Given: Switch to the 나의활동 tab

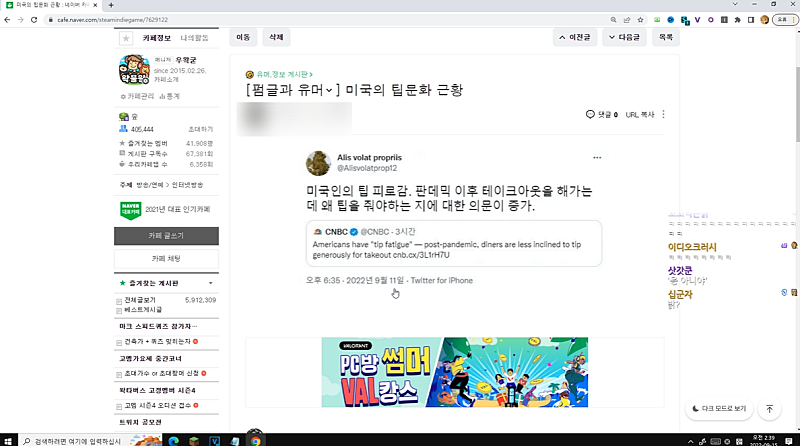Looking at the screenshot, I should point(194,38).
